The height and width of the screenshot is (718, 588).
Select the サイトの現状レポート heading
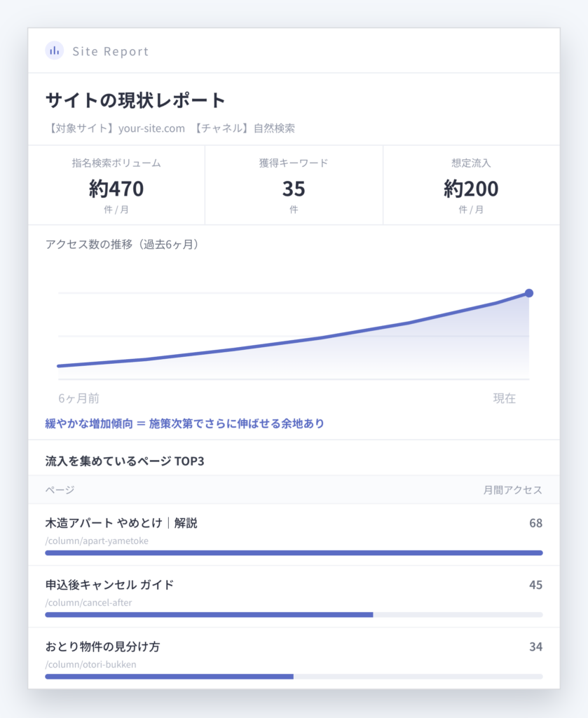(135, 100)
